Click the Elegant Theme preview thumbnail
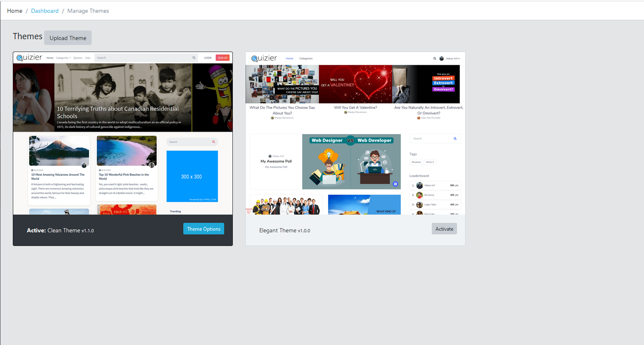 (x=355, y=133)
